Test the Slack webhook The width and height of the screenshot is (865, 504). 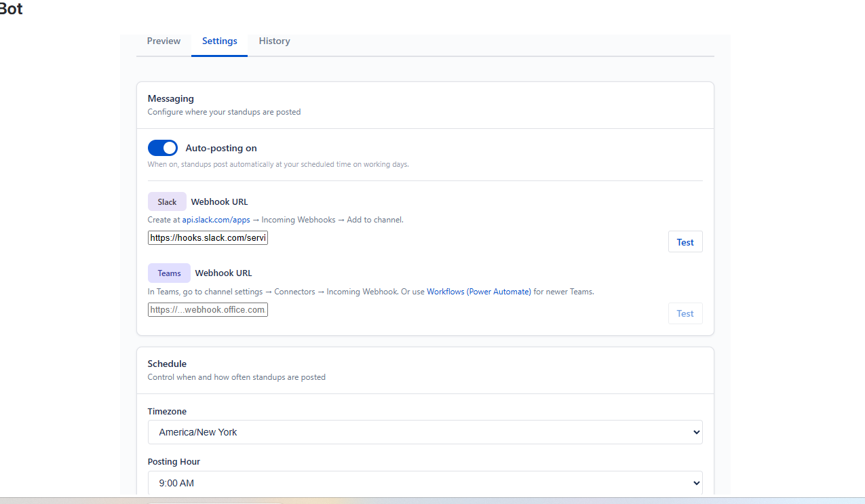point(685,241)
